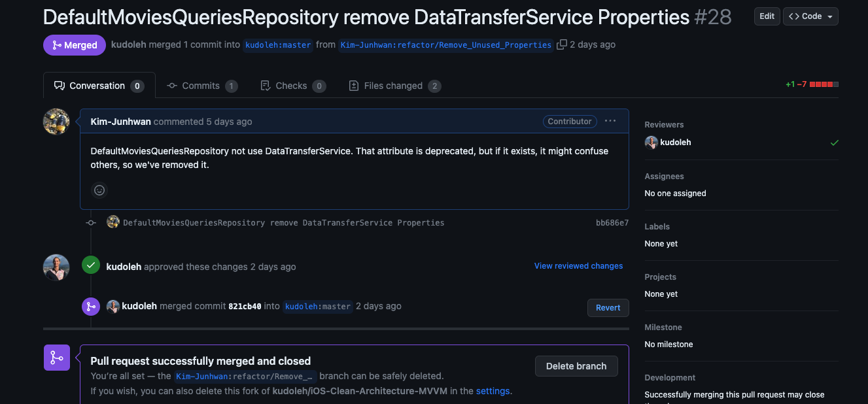Open the commit message link in timeline

(284, 223)
